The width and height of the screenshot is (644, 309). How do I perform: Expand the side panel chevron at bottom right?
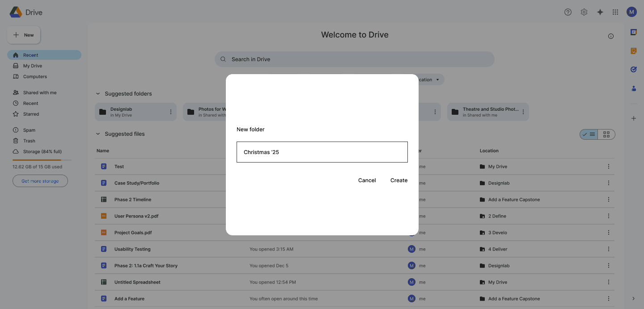pos(634,298)
